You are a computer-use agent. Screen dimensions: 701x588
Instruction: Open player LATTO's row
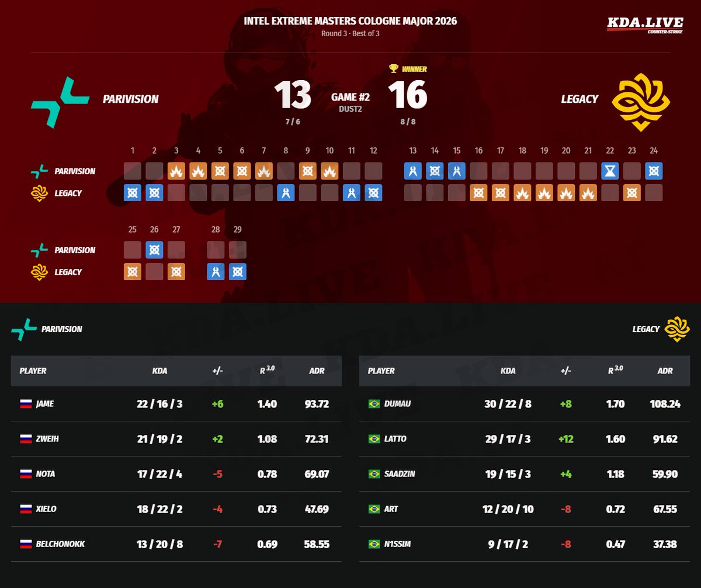(x=525, y=439)
